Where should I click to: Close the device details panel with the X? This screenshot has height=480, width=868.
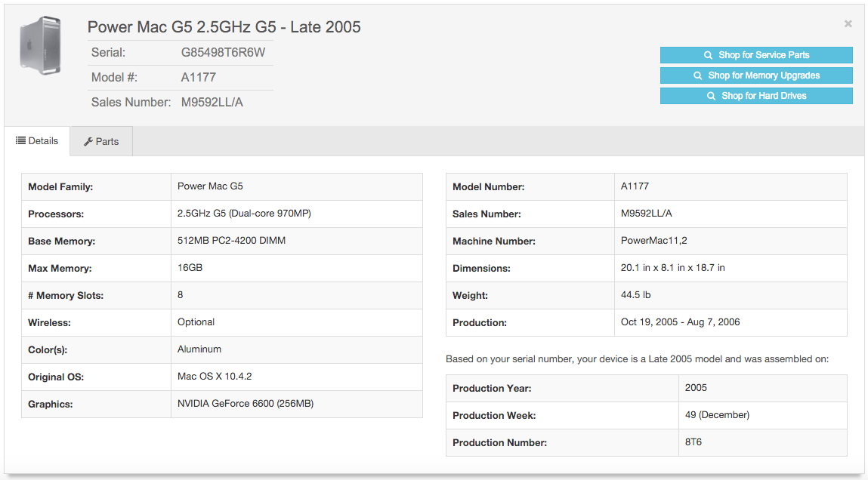point(848,24)
